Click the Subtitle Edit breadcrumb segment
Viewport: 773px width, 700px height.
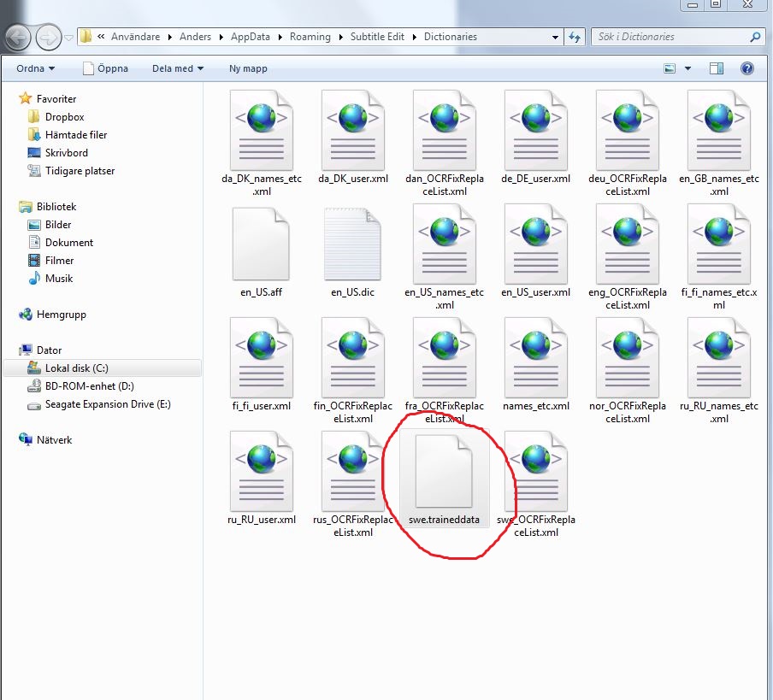(377, 37)
